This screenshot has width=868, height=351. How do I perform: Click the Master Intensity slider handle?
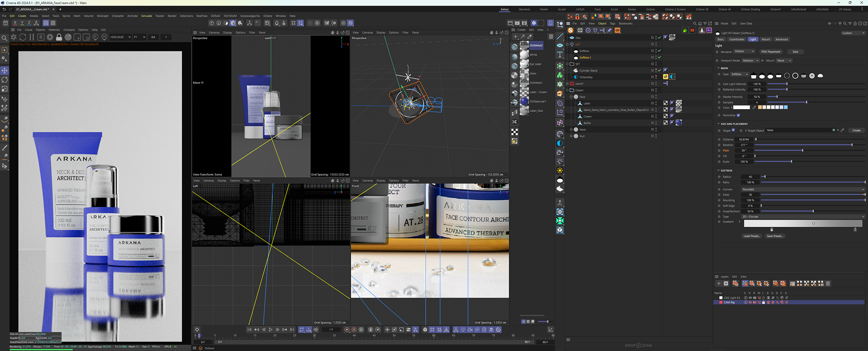pos(777,97)
